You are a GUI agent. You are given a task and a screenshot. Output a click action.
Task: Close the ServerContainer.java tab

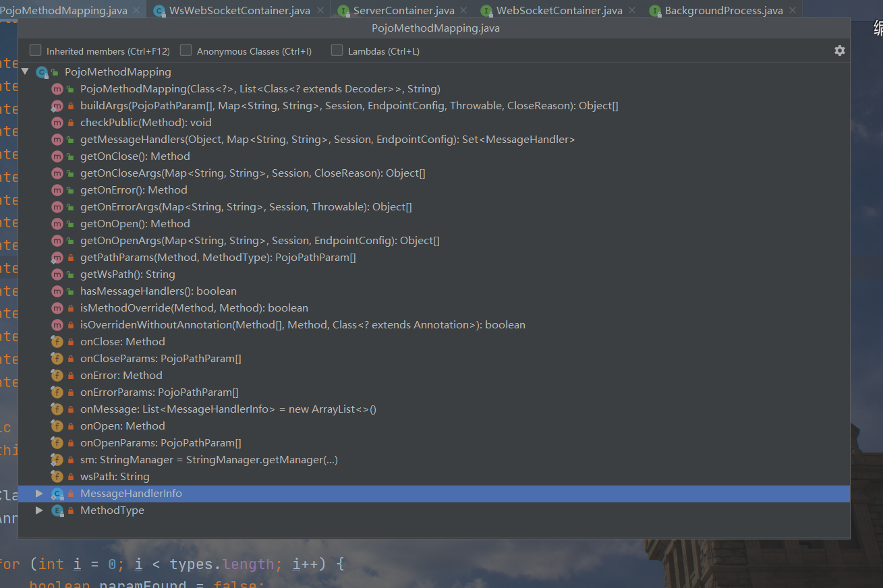coord(465,11)
